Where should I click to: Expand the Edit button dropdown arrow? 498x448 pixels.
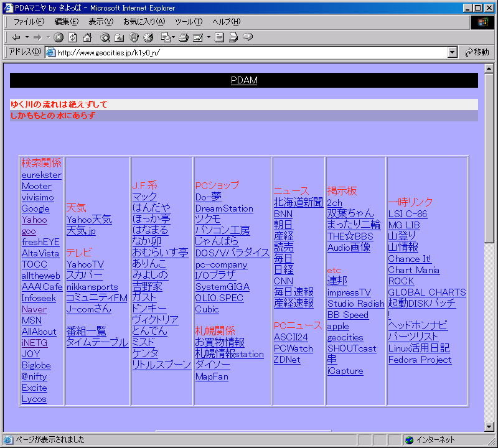[x=209, y=37]
